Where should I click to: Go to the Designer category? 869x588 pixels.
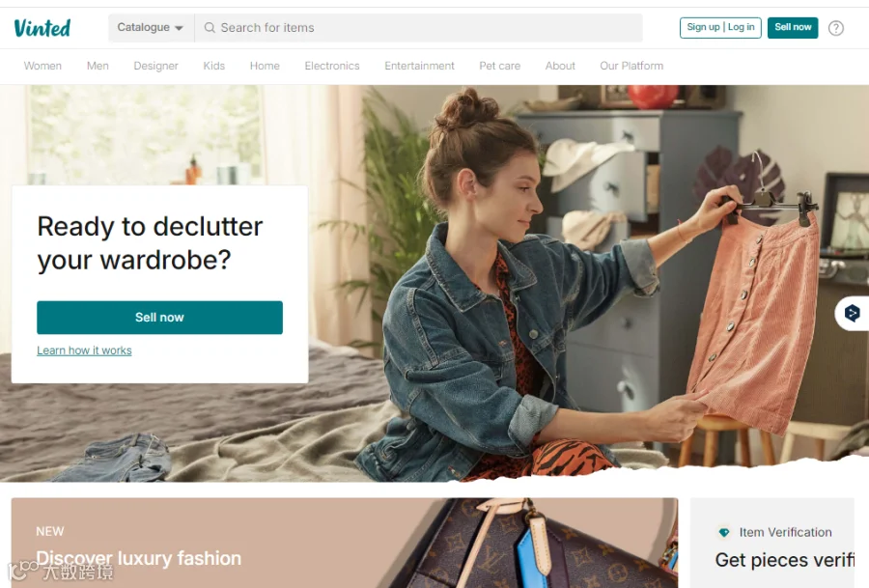155,66
